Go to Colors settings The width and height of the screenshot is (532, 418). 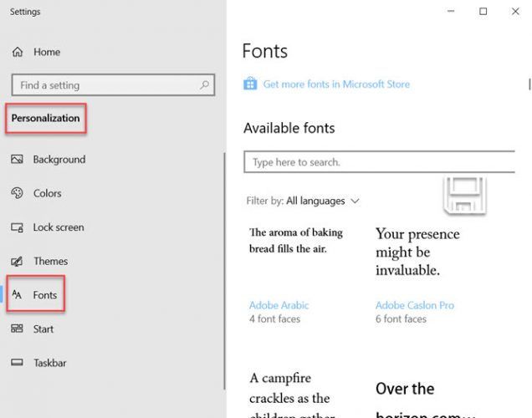click(47, 193)
